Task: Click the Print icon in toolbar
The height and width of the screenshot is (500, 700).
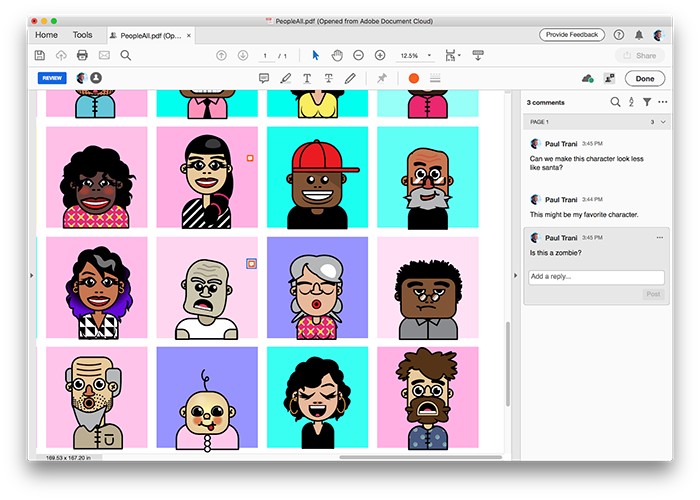Action: coord(82,55)
